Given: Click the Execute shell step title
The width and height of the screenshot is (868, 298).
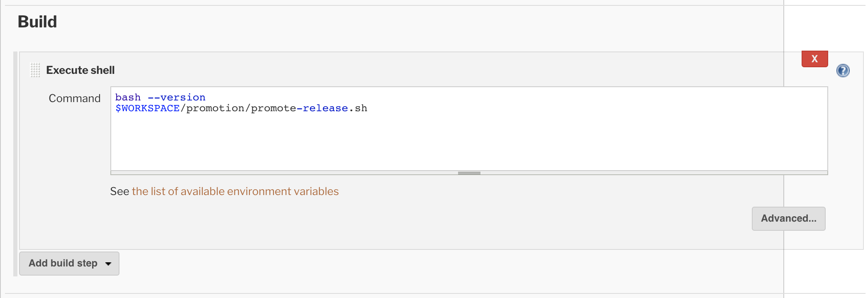Looking at the screenshot, I should click(80, 70).
